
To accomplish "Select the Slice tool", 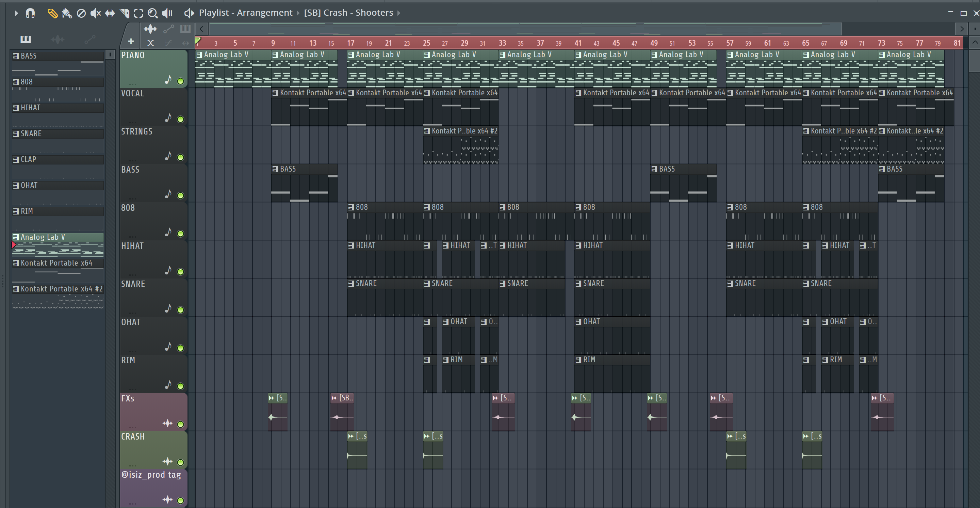I will pyautogui.click(x=125, y=13).
